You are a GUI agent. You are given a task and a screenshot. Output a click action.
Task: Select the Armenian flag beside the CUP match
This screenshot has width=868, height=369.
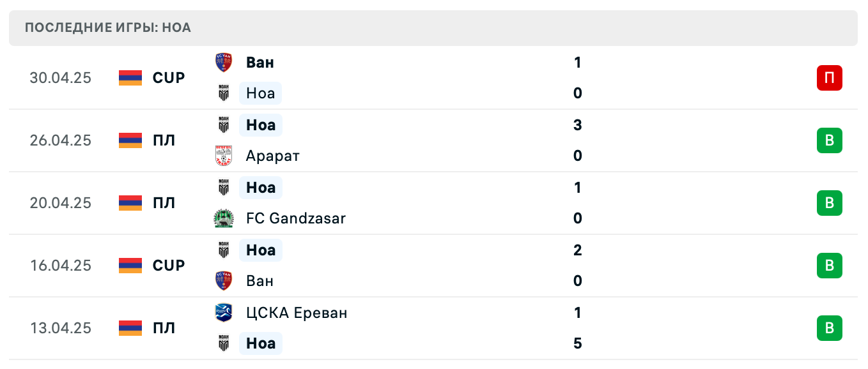[x=130, y=77]
